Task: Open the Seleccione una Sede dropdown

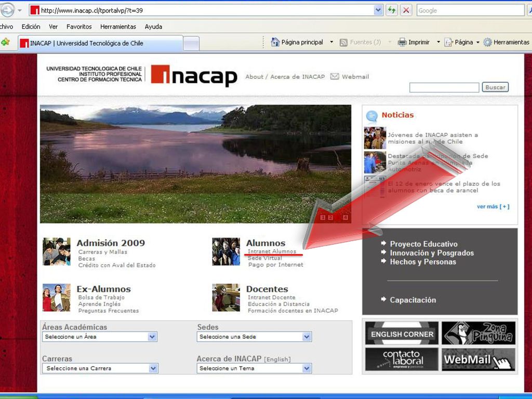Action: (254, 337)
